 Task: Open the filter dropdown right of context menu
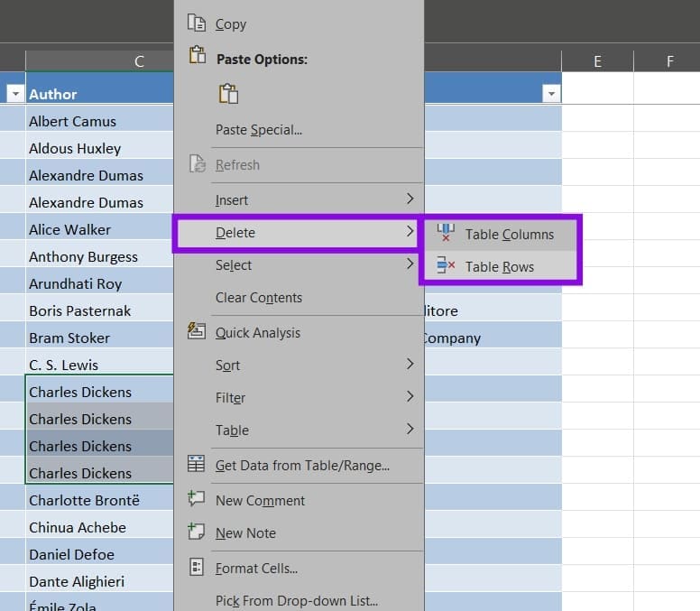(551, 93)
